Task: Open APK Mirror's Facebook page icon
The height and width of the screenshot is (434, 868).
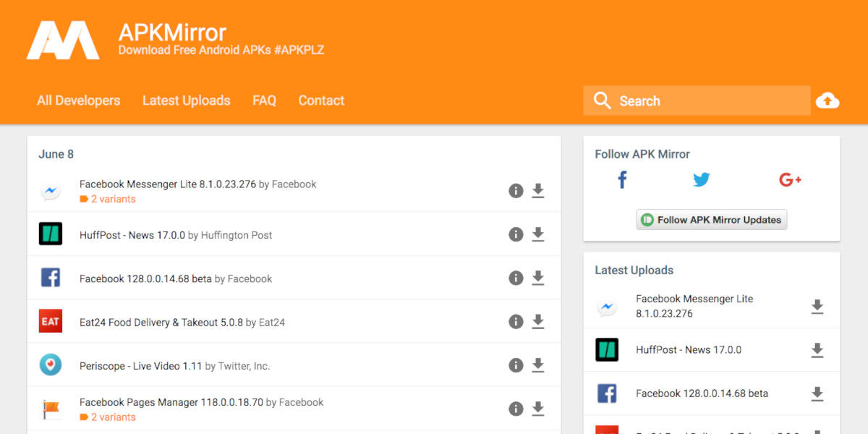Action: pos(622,179)
